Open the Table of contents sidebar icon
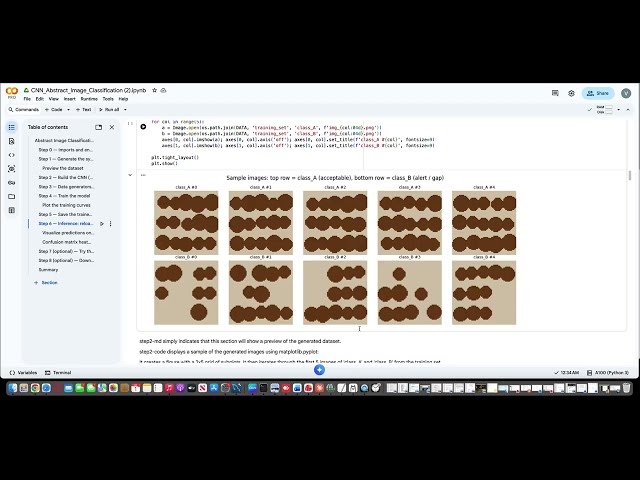The height and width of the screenshot is (480, 640). tap(11, 127)
